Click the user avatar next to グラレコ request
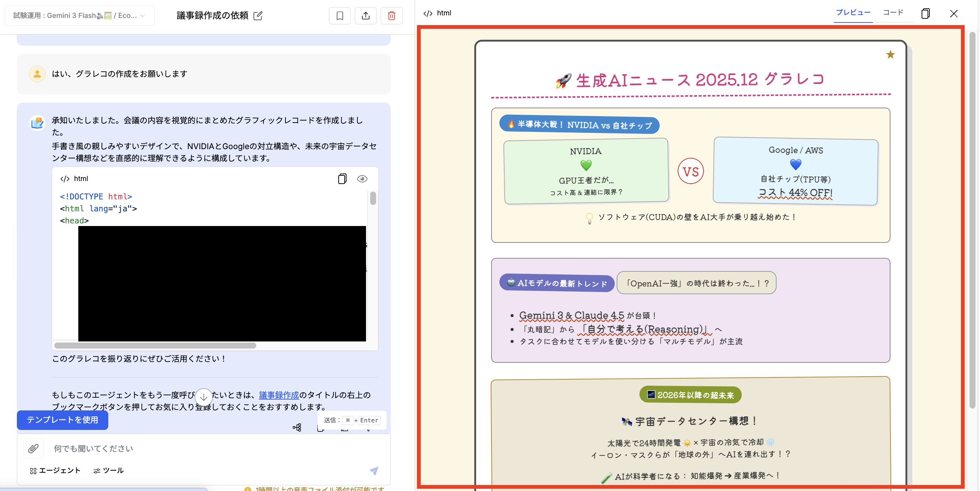This screenshot has height=491, width=980. [x=37, y=74]
